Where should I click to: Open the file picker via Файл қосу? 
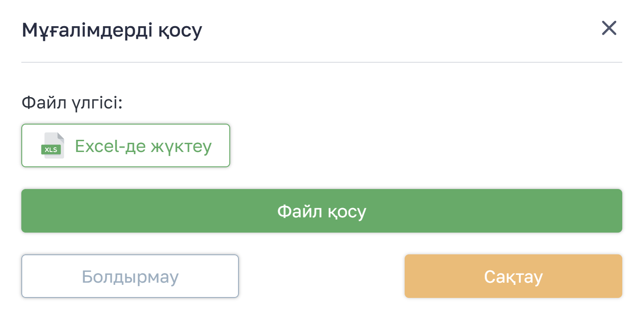coord(322,211)
